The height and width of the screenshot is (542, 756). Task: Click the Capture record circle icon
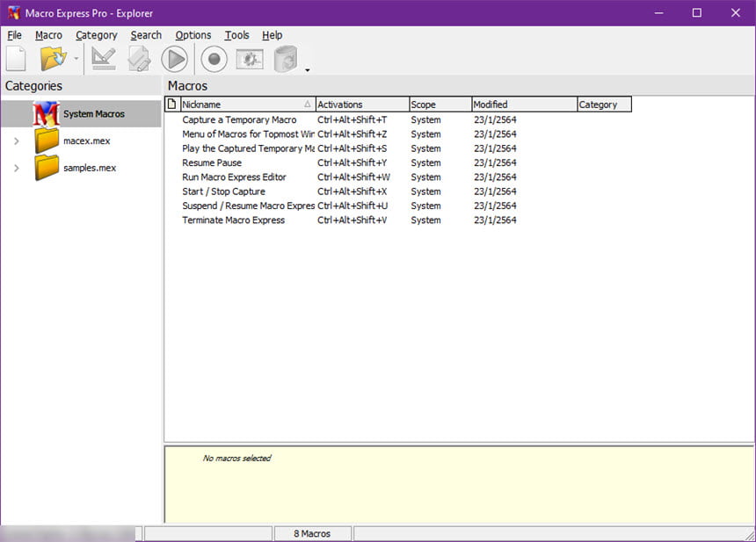pyautogui.click(x=214, y=59)
